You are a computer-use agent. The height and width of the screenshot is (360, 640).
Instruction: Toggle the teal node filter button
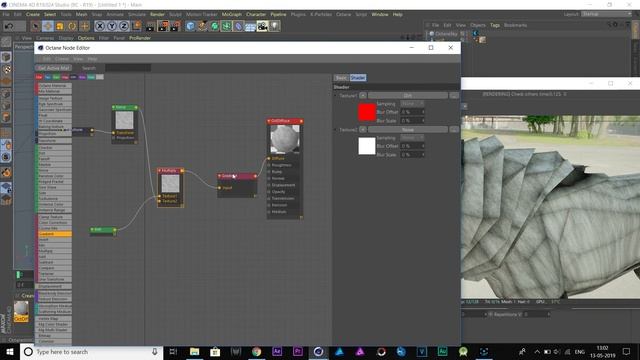(x=91, y=77)
